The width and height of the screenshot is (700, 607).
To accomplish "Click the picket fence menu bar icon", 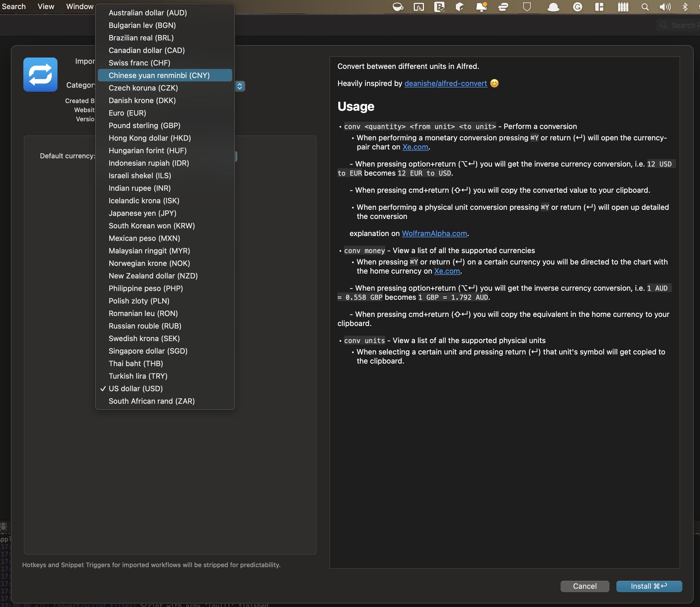I will (623, 7).
